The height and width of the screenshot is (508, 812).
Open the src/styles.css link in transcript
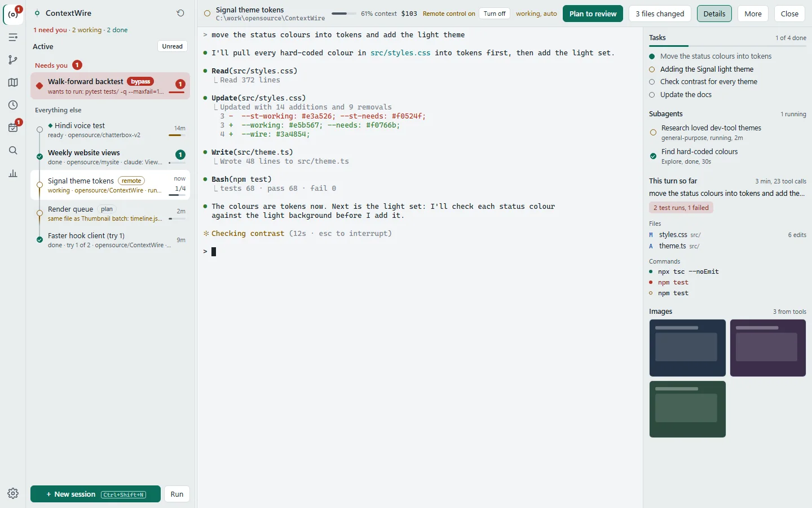click(400, 53)
